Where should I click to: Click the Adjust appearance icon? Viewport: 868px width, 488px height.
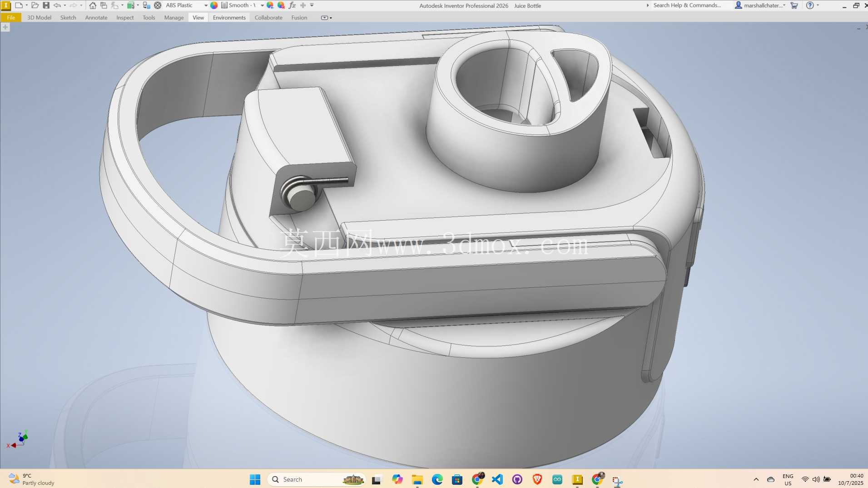point(270,5)
